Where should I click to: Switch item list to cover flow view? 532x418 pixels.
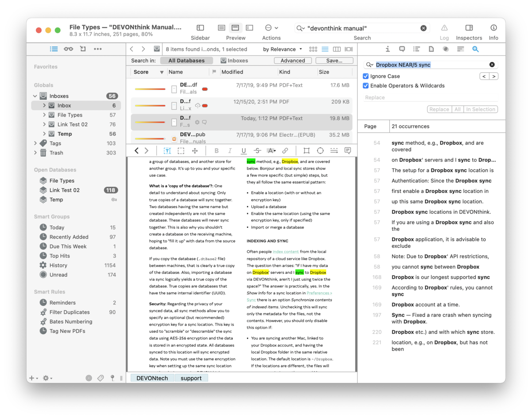349,49
